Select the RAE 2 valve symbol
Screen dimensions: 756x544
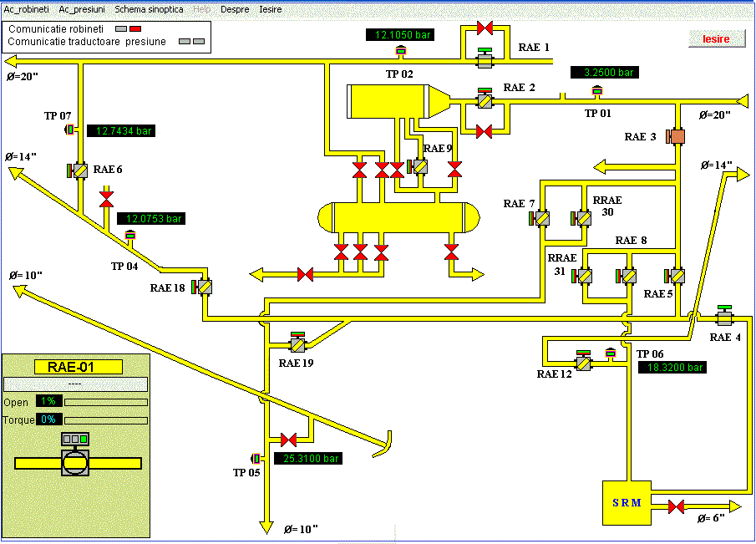click(485, 101)
